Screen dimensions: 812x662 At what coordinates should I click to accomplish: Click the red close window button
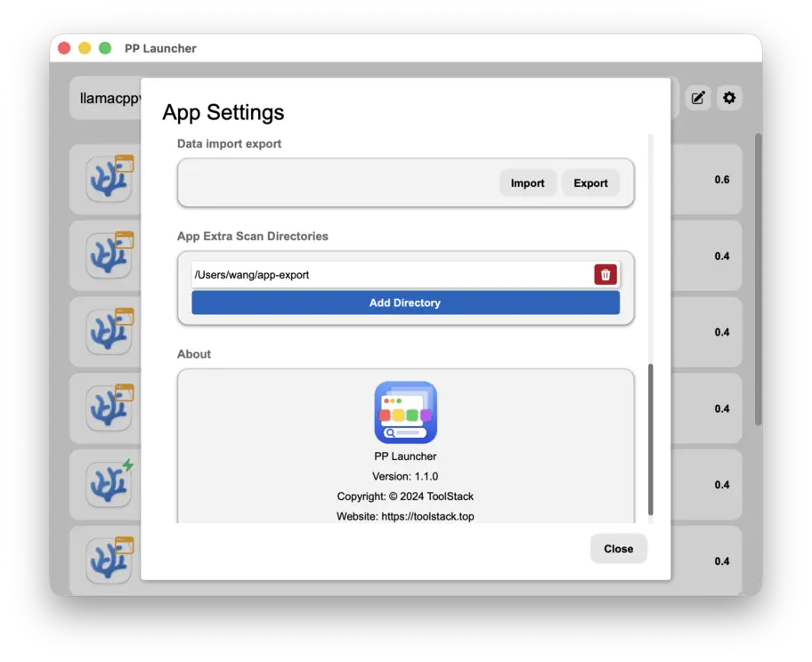64,48
